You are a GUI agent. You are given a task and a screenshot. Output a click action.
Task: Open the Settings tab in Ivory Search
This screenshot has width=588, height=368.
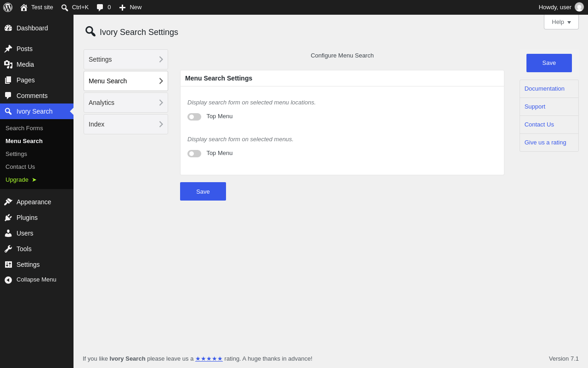(x=126, y=59)
